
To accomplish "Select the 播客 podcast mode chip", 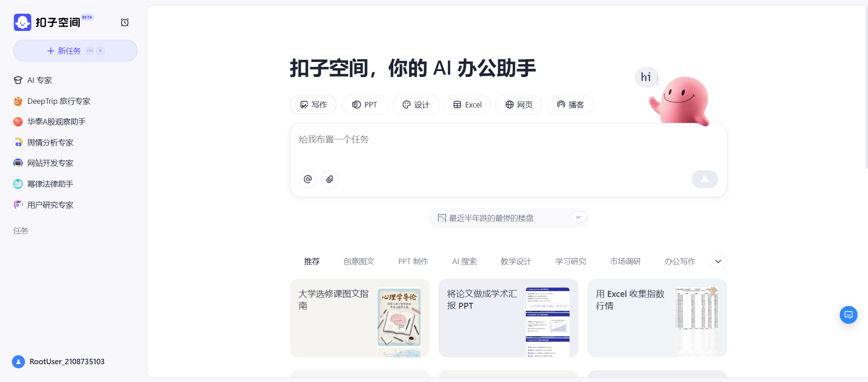I will (570, 105).
